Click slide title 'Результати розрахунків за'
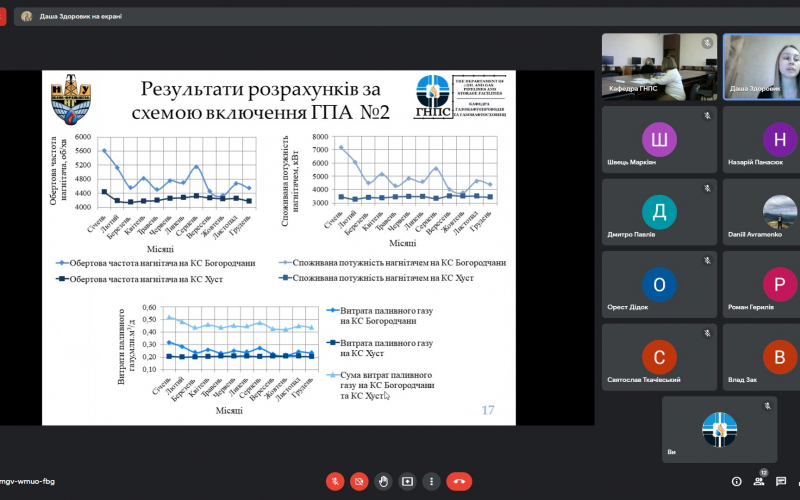 pyautogui.click(x=261, y=89)
